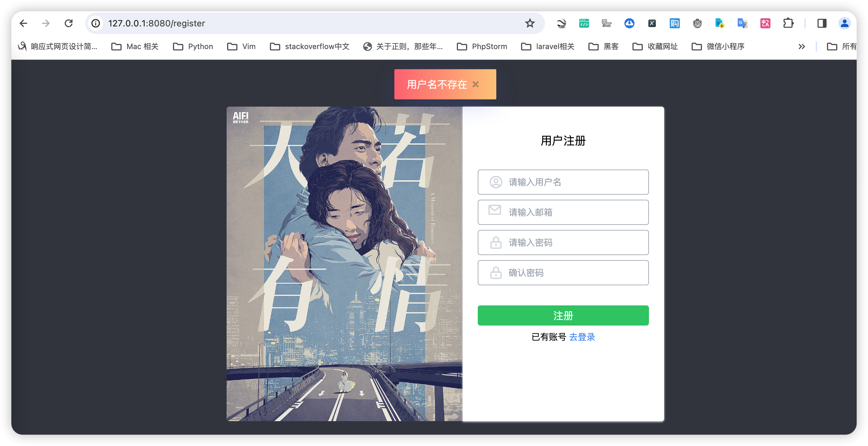Click the Google Earth extension icon
Screen dimensions: 868x446
click(561, 23)
